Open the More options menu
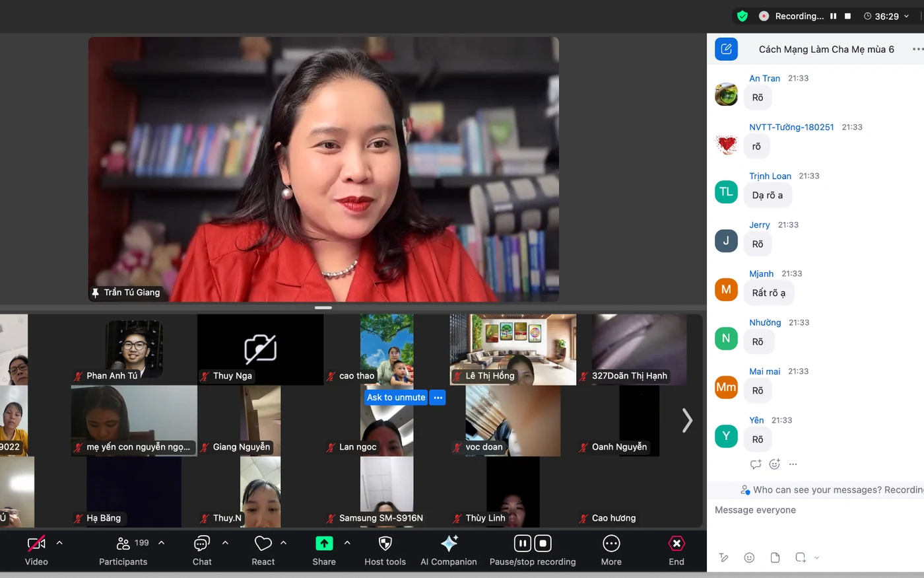Viewport: 924px width, 578px height. pos(611,551)
